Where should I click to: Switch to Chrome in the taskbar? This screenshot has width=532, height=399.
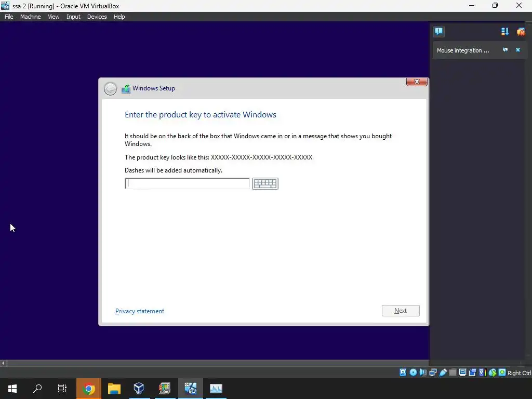(88, 389)
